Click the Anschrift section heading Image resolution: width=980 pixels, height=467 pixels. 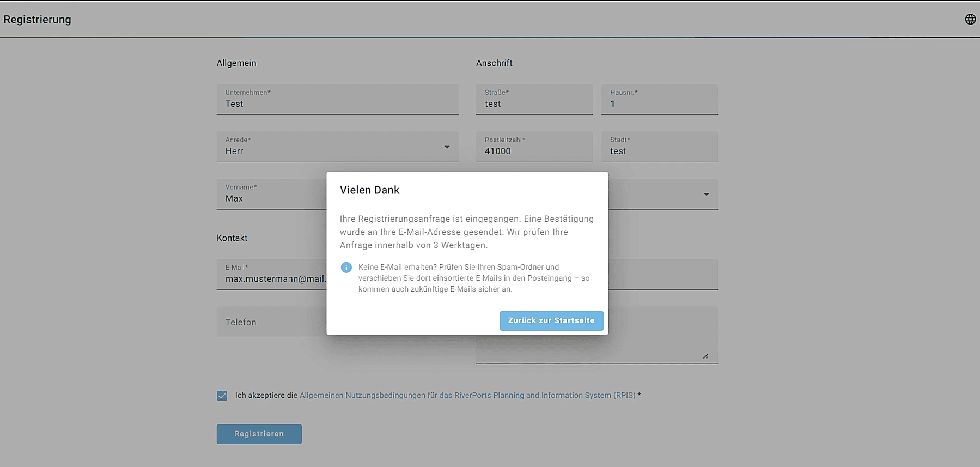tap(494, 63)
